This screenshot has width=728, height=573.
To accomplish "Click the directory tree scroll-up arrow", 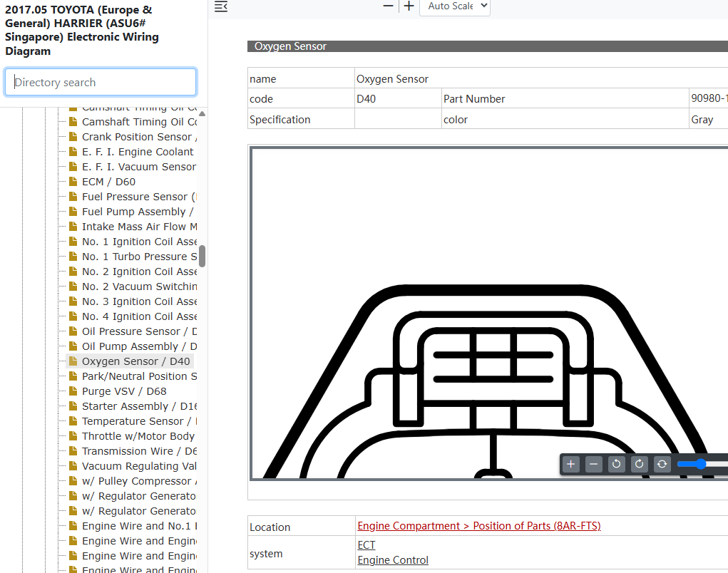I will [202, 113].
